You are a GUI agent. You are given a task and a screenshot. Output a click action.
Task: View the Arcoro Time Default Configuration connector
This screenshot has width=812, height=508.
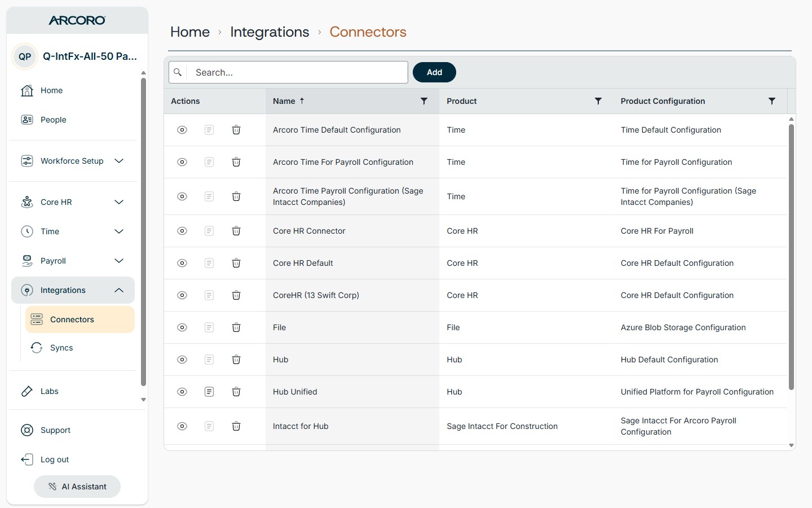tap(182, 130)
